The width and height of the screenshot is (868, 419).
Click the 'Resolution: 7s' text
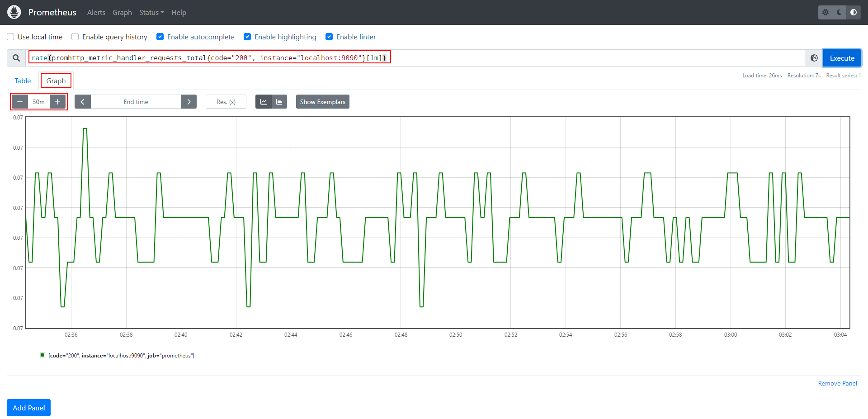[x=804, y=76]
